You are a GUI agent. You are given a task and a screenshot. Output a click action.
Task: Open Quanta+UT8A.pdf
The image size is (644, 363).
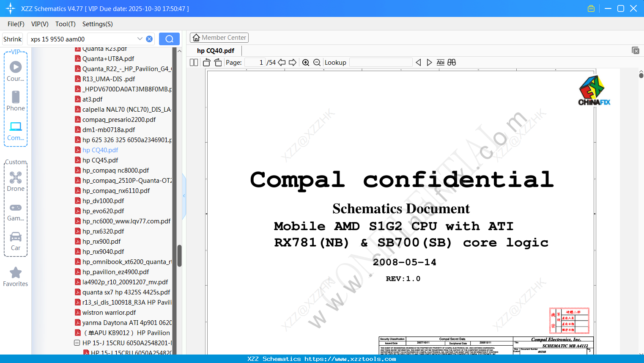pos(108,59)
